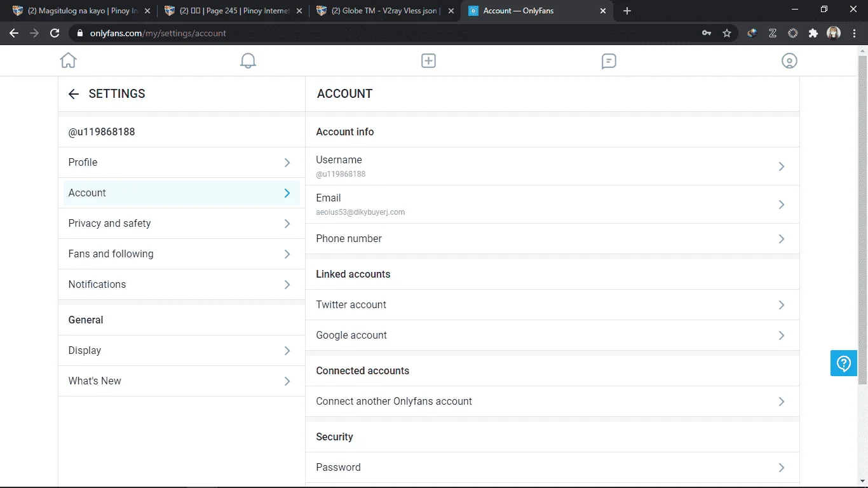Open the messages chat icon
Viewport: 868px width, 488px height.
point(609,60)
